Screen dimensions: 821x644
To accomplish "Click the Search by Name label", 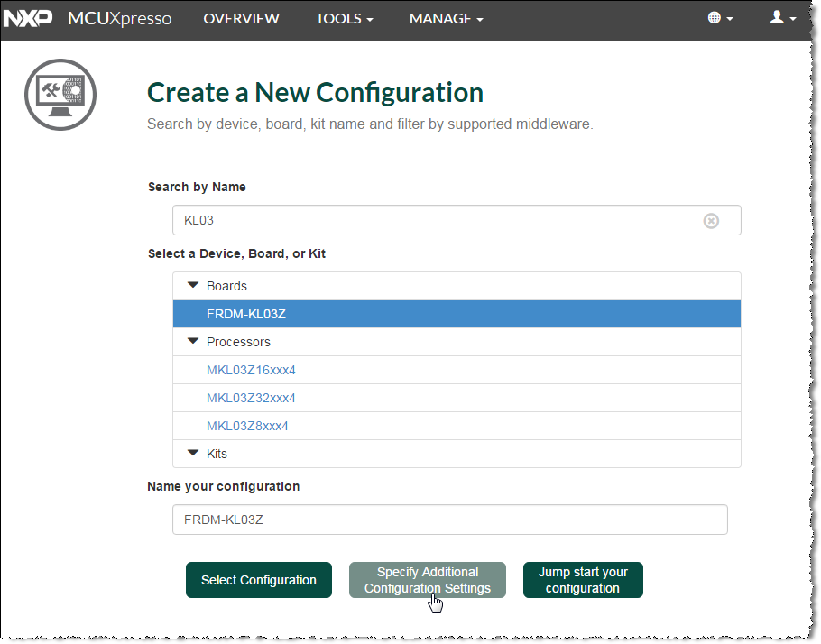I will point(197,187).
